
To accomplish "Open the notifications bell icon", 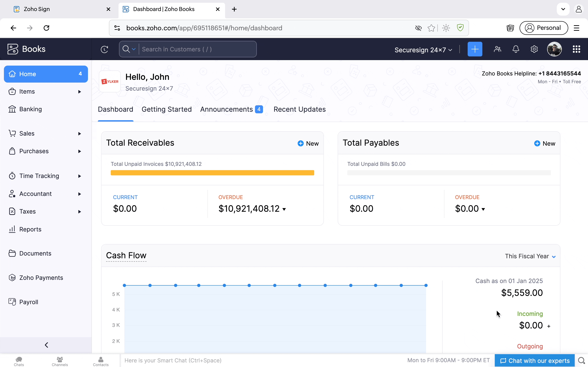I will click(516, 49).
